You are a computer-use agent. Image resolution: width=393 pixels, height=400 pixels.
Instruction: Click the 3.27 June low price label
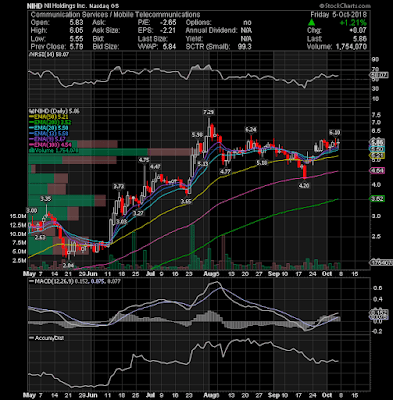pos(138,213)
